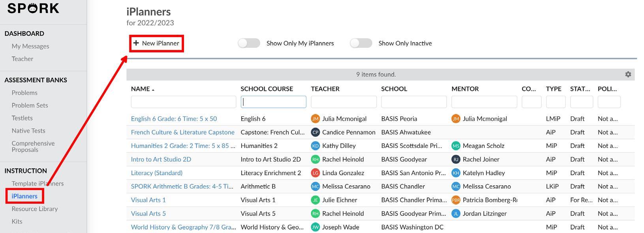This screenshot has height=233, width=644.
Task: Open My Messages in sidebar
Action: pyautogui.click(x=30, y=46)
